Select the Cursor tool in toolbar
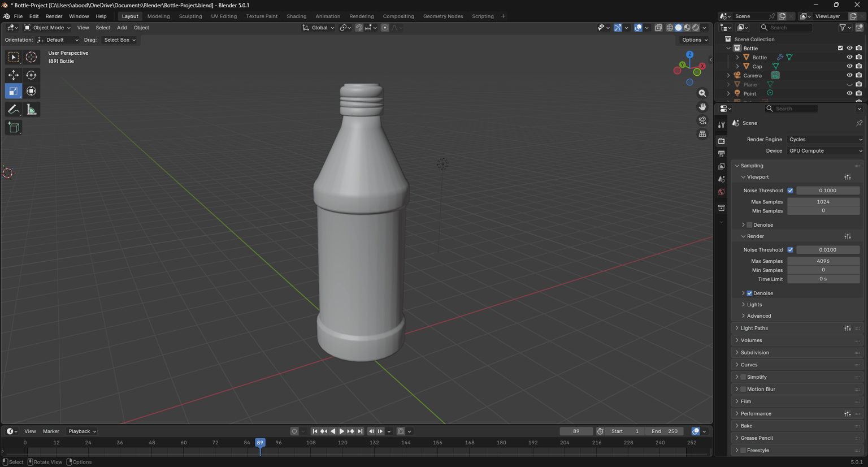This screenshot has width=868, height=467. click(x=31, y=57)
